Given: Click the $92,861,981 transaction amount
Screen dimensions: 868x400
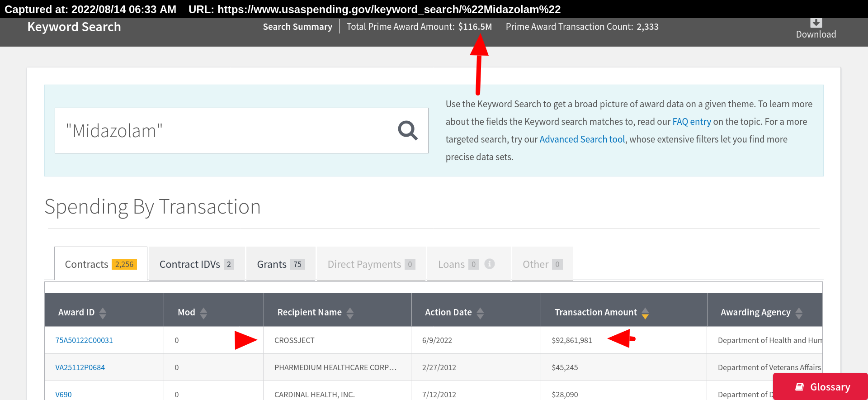Looking at the screenshot, I should 572,340.
